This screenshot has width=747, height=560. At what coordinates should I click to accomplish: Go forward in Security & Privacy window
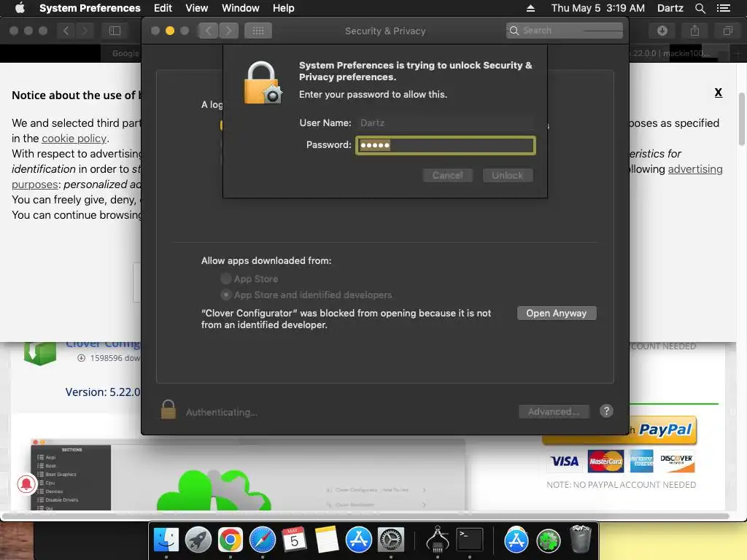228,31
